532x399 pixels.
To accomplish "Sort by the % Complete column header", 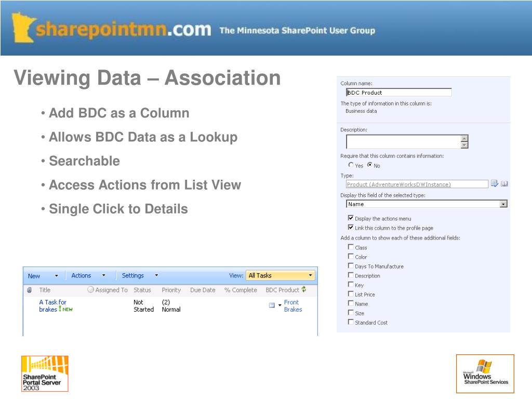I will [241, 290].
